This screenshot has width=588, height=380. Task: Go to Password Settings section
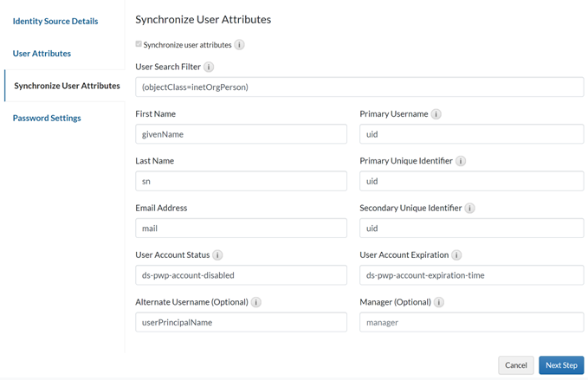point(47,118)
